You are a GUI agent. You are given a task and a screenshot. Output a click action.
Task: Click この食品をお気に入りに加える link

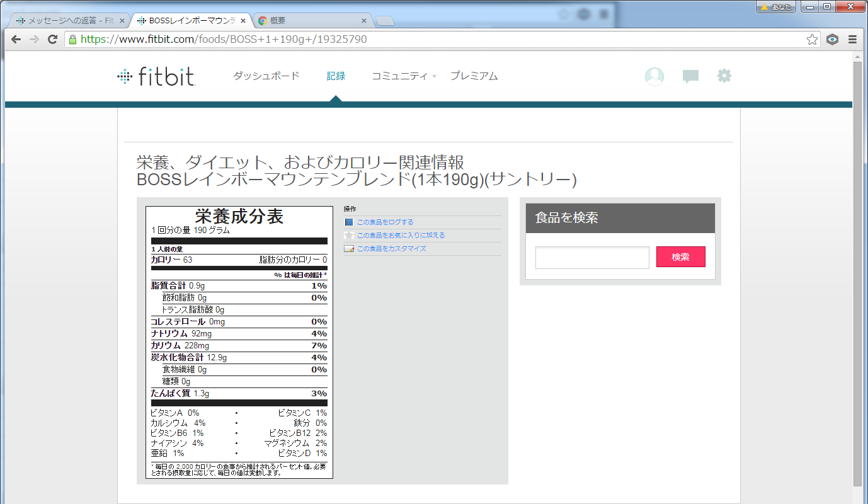coord(401,235)
